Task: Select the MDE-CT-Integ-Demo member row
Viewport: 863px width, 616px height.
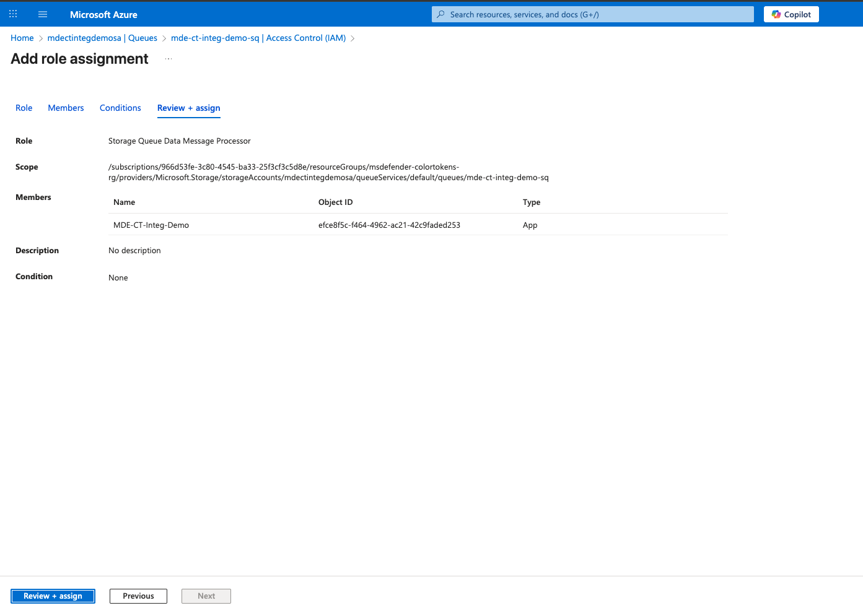Action: coord(151,225)
